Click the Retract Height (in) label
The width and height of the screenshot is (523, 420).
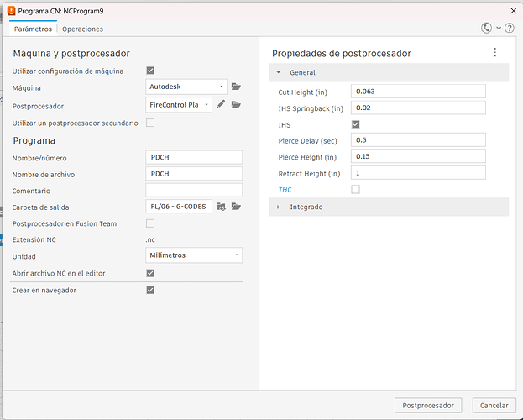(309, 174)
